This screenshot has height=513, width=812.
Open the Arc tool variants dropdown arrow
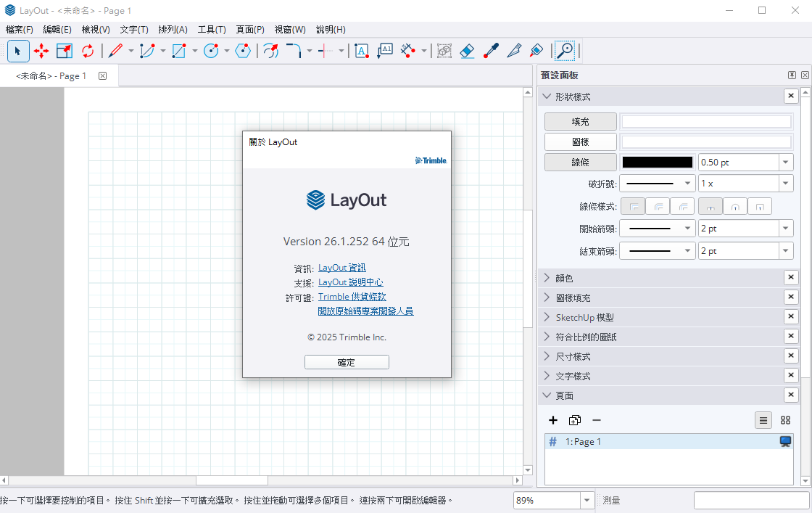(162, 51)
